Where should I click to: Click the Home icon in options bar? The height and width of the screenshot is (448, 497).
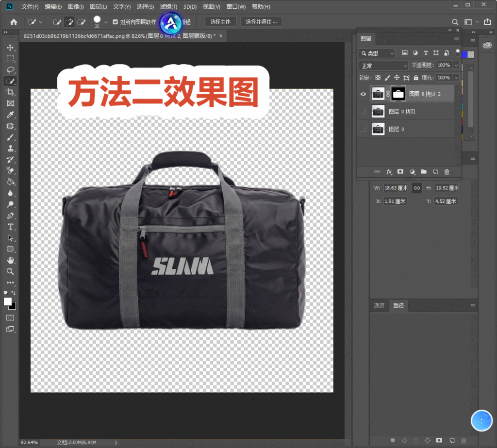click(14, 22)
